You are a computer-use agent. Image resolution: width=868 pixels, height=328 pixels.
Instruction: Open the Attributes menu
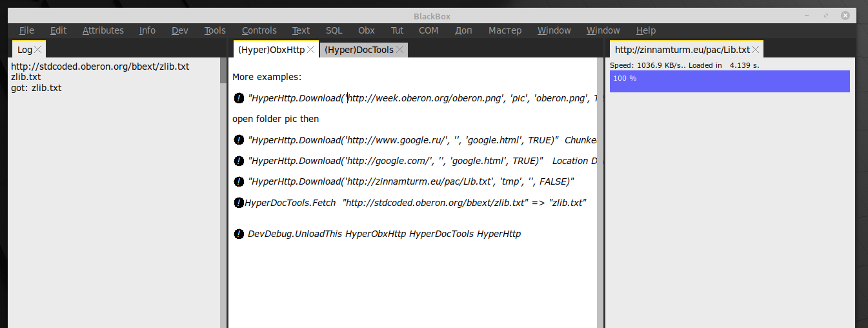pyautogui.click(x=103, y=30)
